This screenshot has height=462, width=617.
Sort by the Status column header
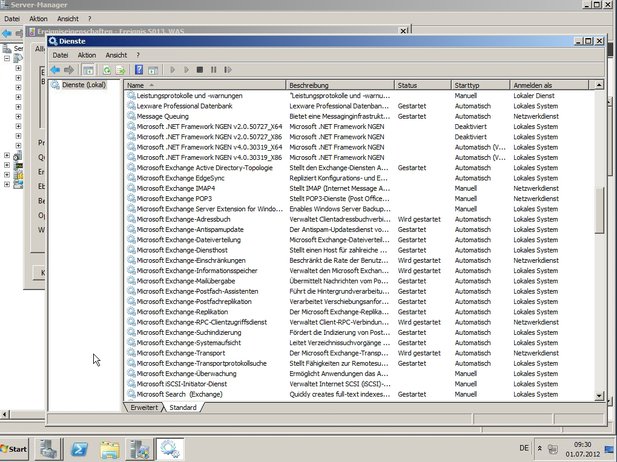pyautogui.click(x=423, y=85)
